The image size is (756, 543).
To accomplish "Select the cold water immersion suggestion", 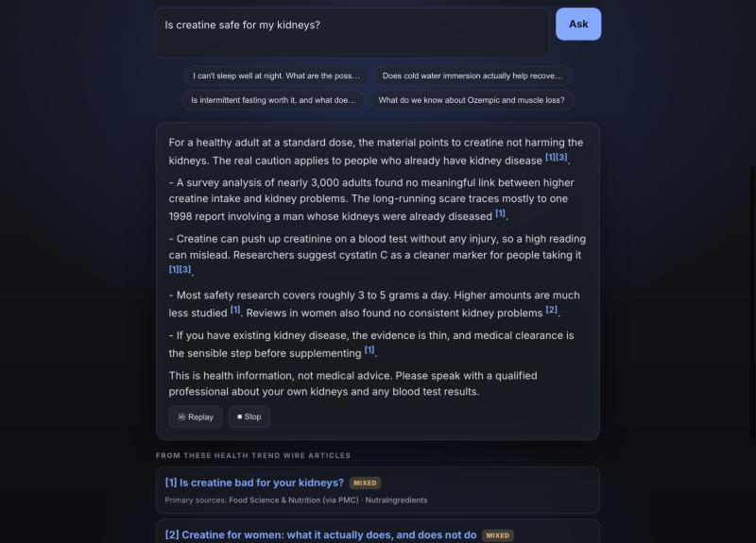I will pos(472,76).
